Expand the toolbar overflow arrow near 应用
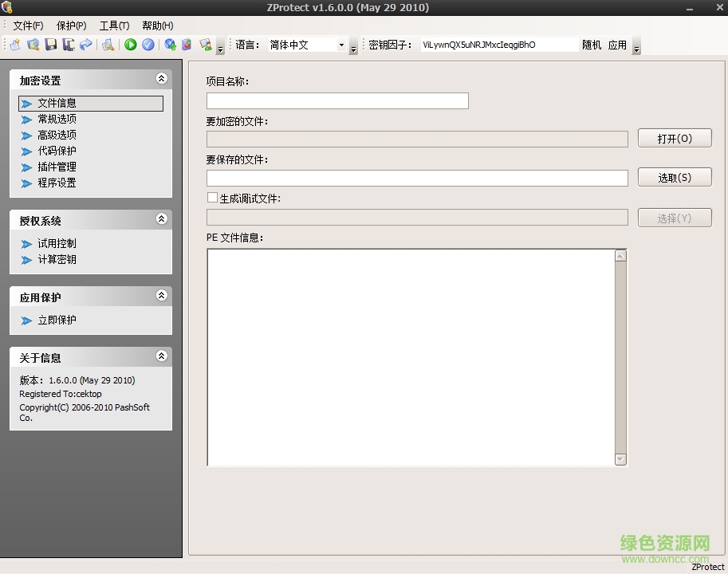This screenshot has width=728, height=574. click(636, 48)
